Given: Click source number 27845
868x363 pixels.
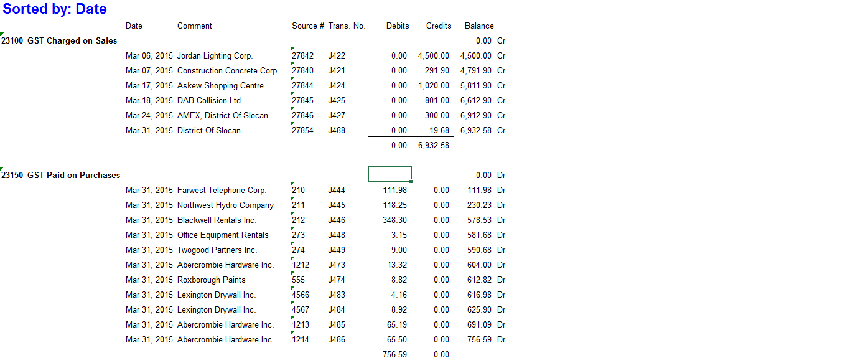Looking at the screenshot, I should [303, 100].
